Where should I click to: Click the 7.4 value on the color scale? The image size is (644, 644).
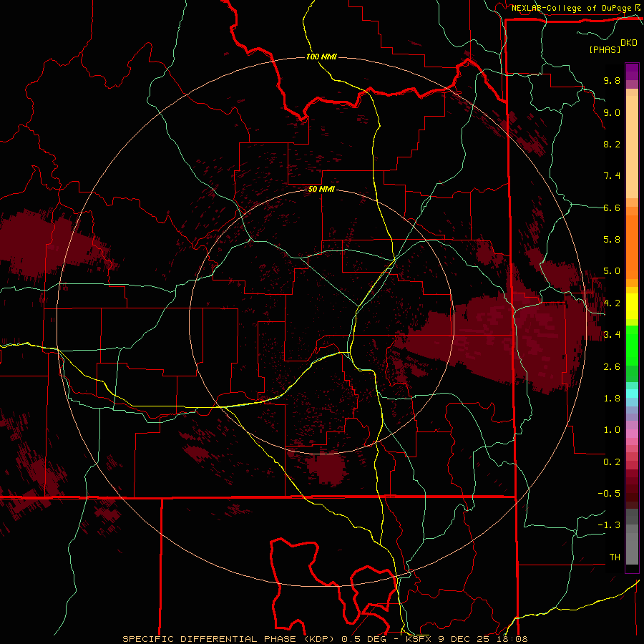(x=612, y=176)
